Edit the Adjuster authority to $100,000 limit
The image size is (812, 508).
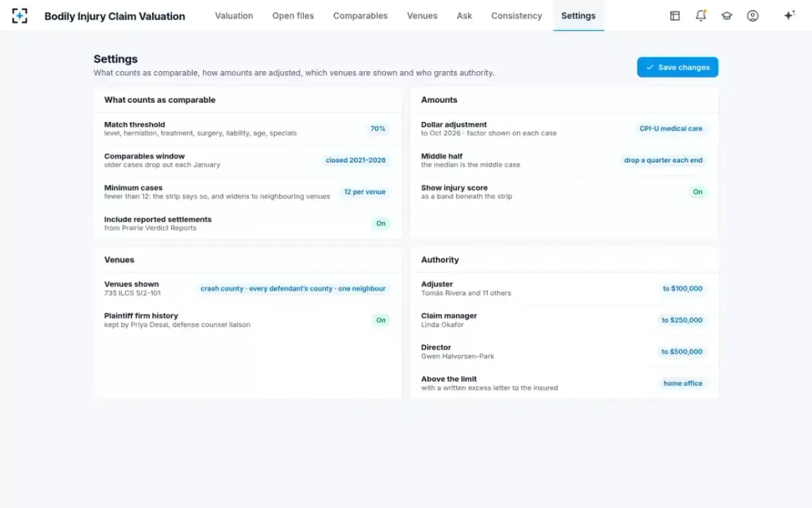coord(682,289)
